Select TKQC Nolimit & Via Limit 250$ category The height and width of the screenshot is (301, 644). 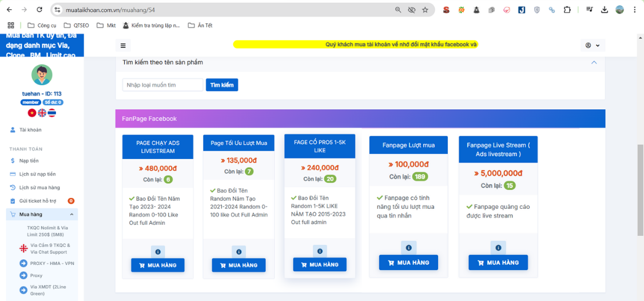coord(47,230)
